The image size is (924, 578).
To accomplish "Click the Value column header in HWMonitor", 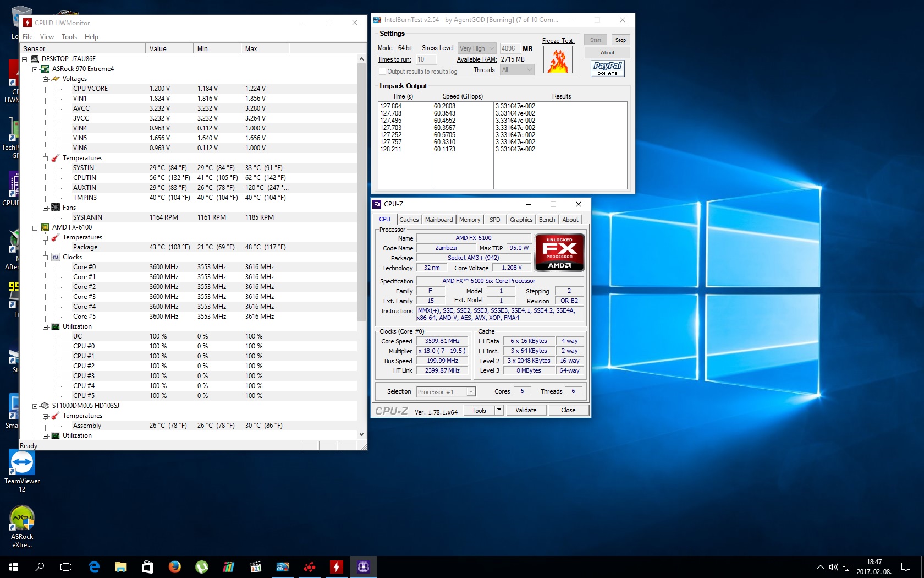I will [169, 48].
